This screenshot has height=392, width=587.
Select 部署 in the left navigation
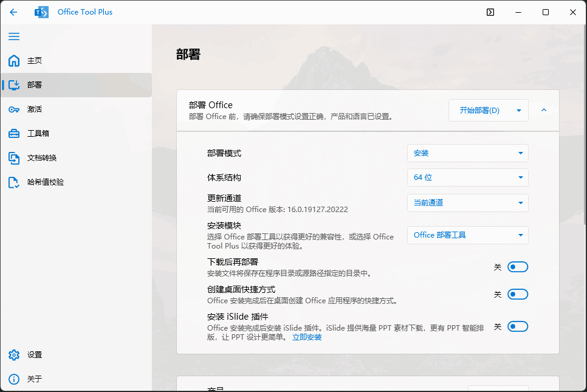click(x=35, y=84)
